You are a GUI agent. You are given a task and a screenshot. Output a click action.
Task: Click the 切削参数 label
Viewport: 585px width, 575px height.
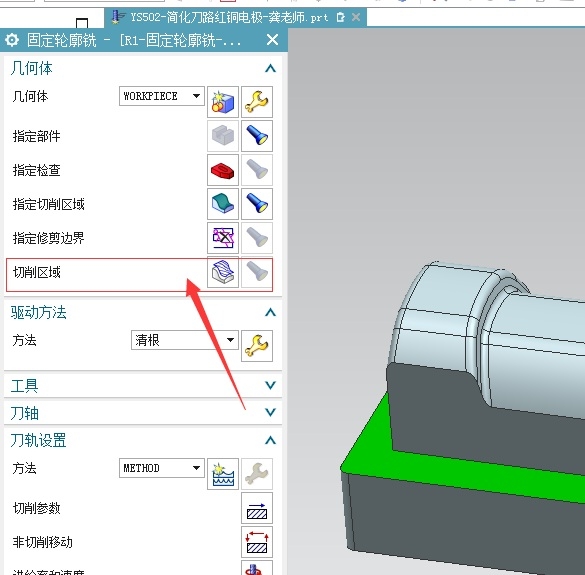tap(37, 508)
